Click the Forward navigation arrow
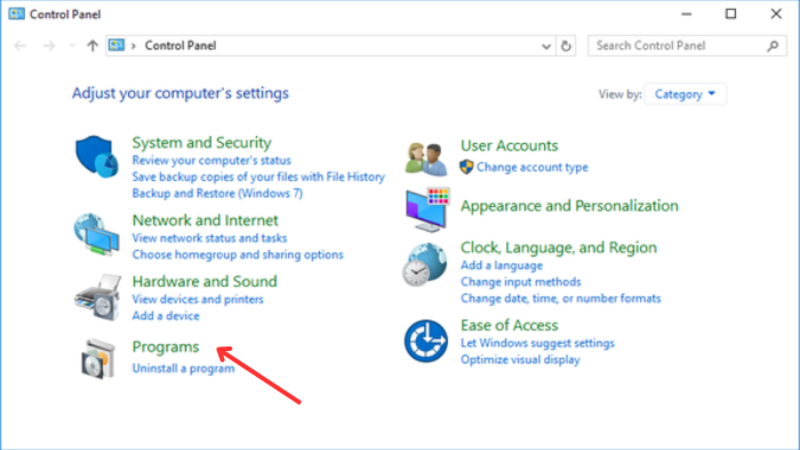This screenshot has width=800, height=450. click(x=48, y=46)
